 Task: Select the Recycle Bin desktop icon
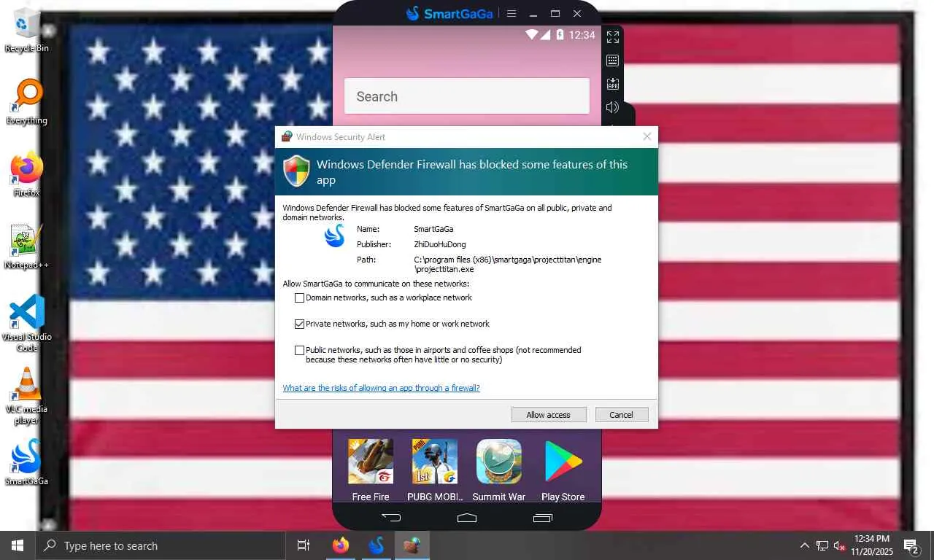[x=27, y=31]
